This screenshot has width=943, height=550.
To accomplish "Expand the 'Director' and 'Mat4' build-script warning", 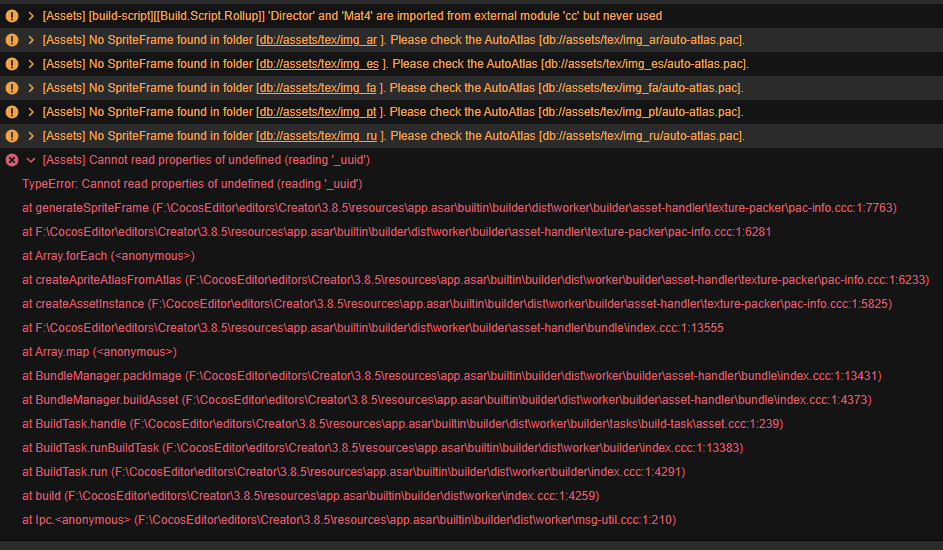I will point(31,16).
